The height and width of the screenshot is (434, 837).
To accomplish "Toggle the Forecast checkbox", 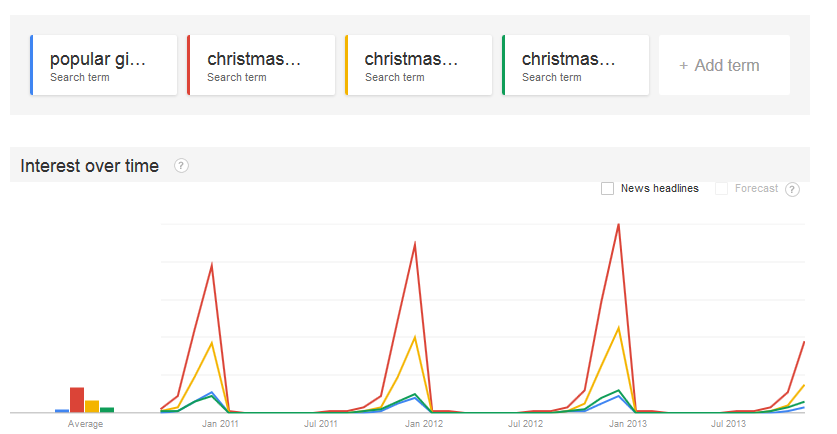I will coord(721,188).
